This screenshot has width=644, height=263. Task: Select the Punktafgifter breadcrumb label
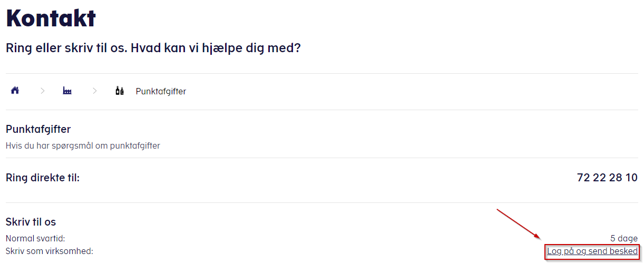coord(161,92)
